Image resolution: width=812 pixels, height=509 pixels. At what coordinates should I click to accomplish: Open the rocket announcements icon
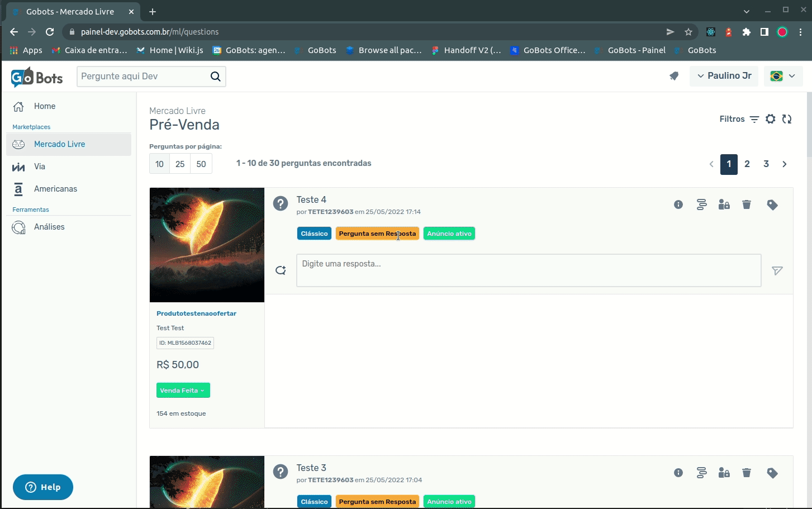(x=674, y=76)
